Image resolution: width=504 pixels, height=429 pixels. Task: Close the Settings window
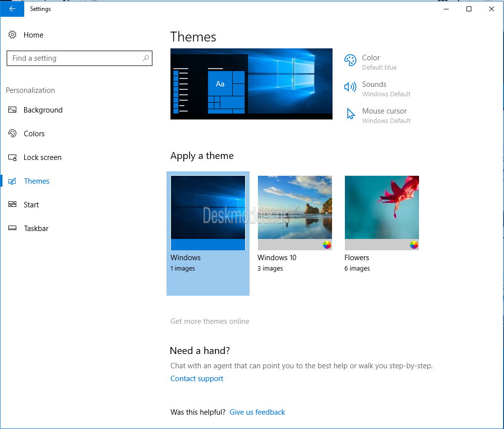click(492, 9)
